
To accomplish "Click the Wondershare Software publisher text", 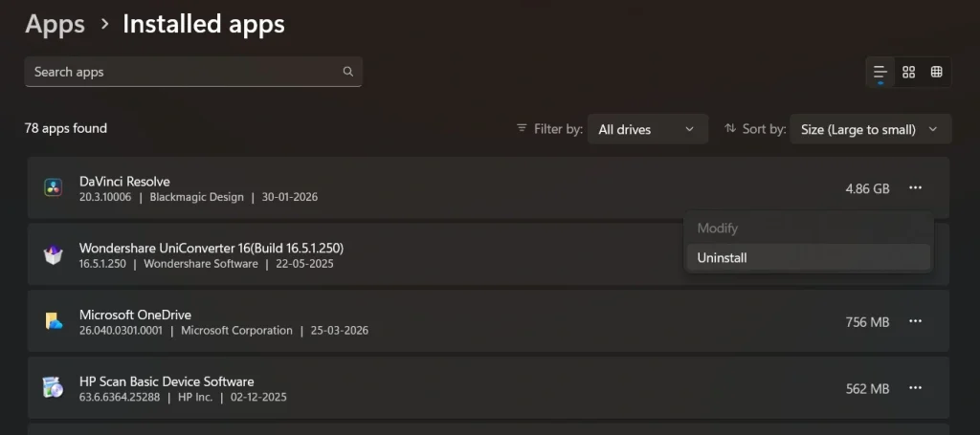I will point(201,264).
